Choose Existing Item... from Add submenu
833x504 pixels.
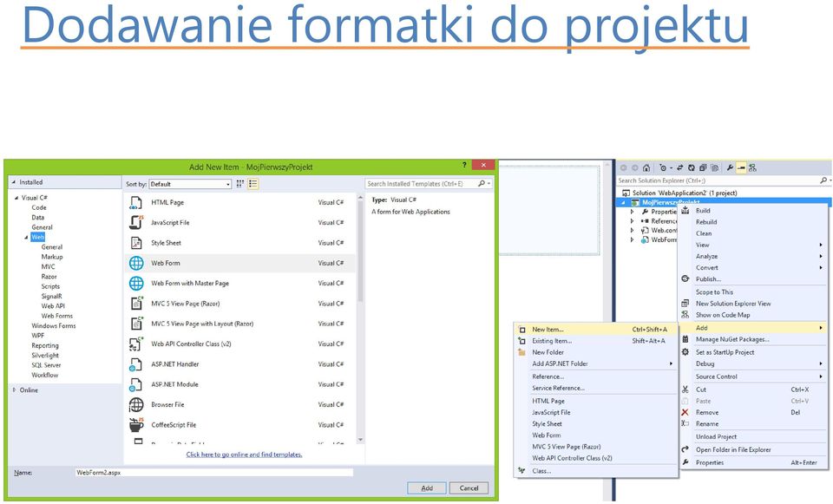tap(595, 341)
